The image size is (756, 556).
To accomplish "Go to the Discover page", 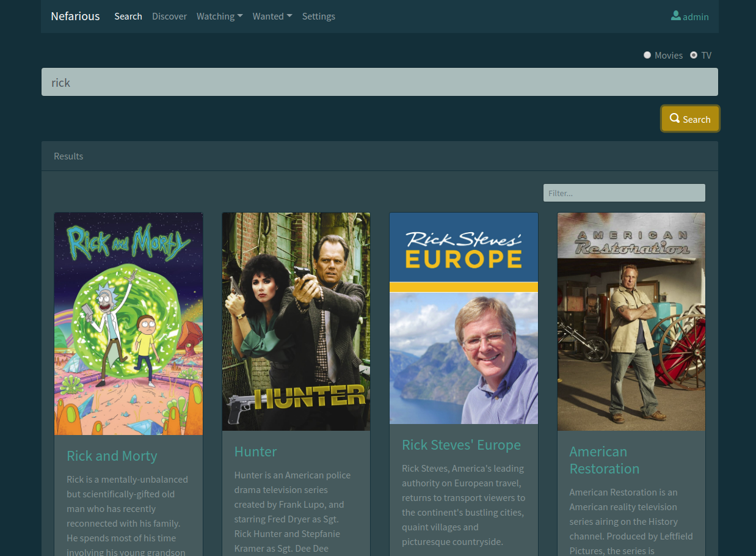I will tap(169, 16).
